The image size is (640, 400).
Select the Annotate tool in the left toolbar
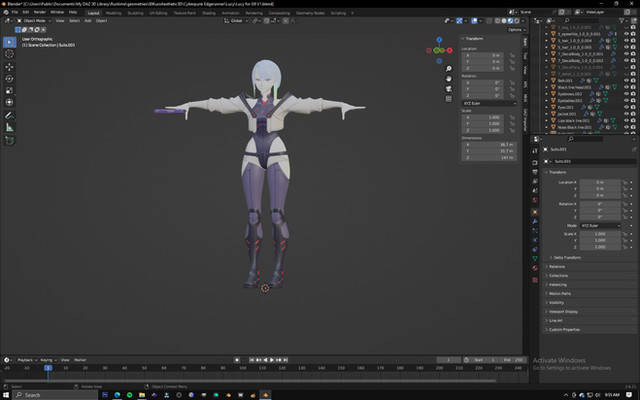pyautogui.click(x=10, y=115)
